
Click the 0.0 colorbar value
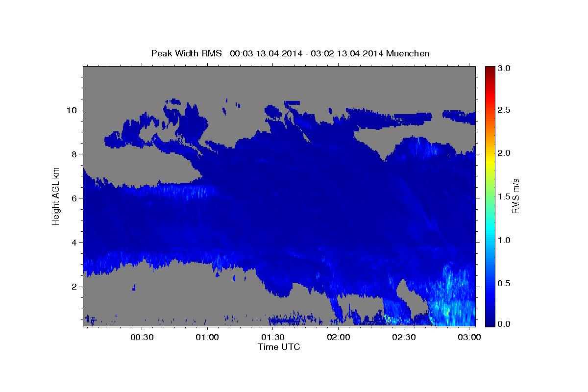click(x=504, y=324)
